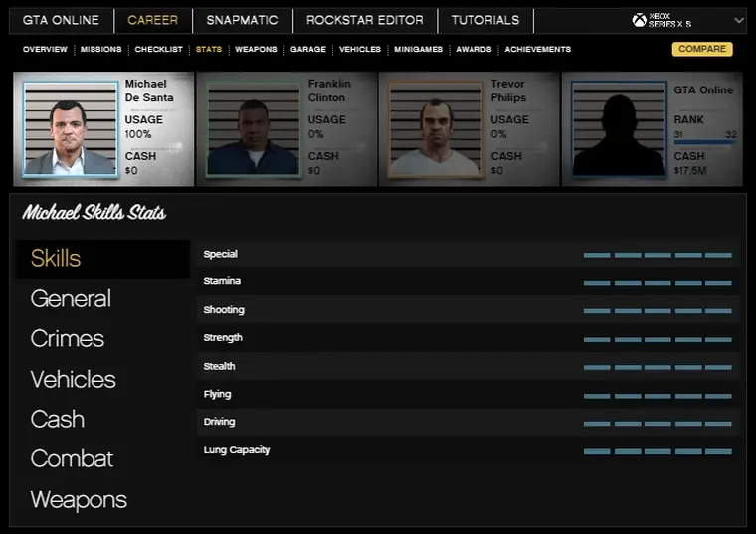Select the General stats category

pyautogui.click(x=71, y=298)
